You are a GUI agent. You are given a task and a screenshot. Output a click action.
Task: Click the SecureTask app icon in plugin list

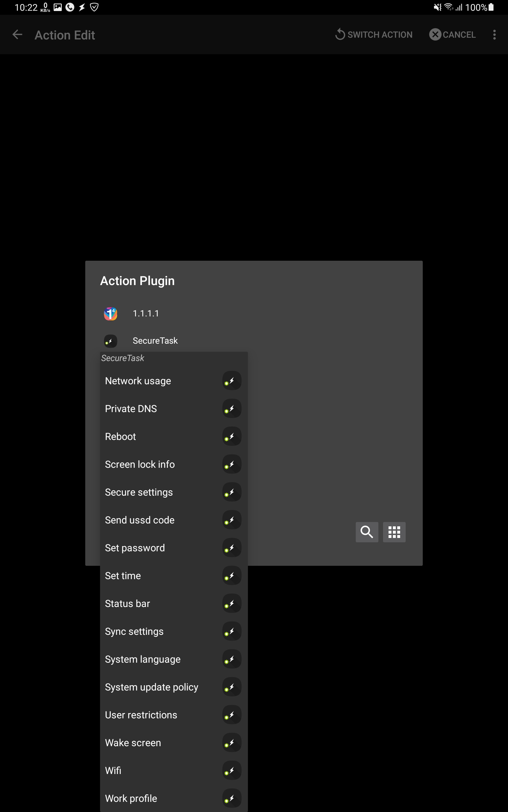pyautogui.click(x=110, y=341)
